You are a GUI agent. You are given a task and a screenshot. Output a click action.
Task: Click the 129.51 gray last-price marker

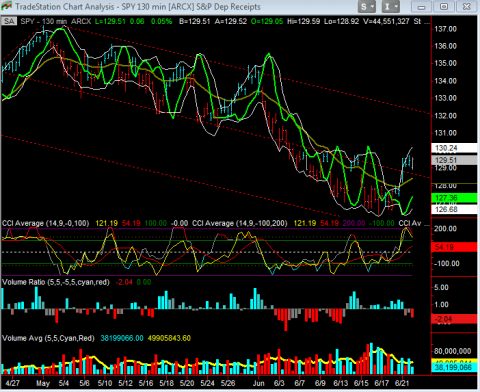point(454,160)
